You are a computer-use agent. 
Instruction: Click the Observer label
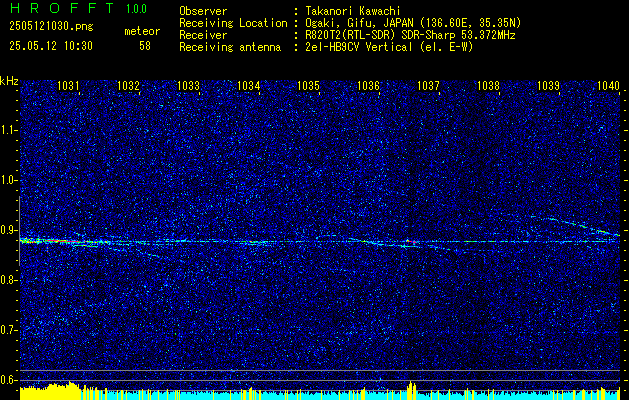(x=203, y=11)
